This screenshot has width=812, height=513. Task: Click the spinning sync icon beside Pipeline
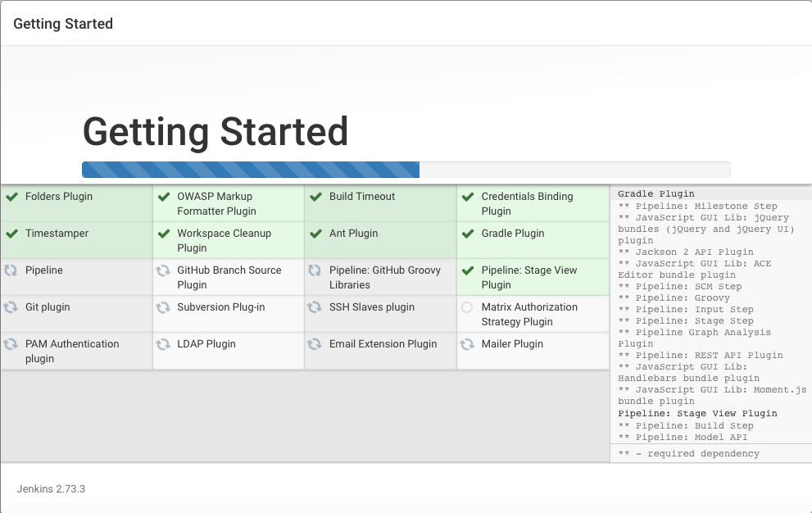[11, 270]
